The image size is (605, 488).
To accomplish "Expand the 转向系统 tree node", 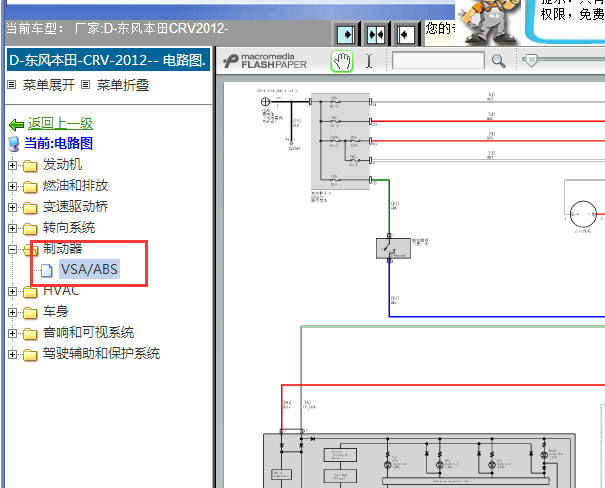I will coord(12,228).
